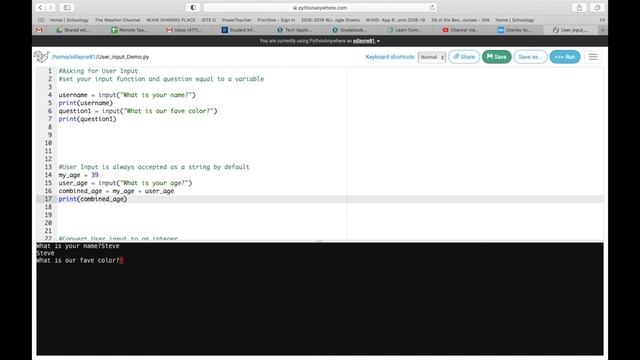Switch to the Learn Com... tab
640x360 pixels.
click(405, 30)
